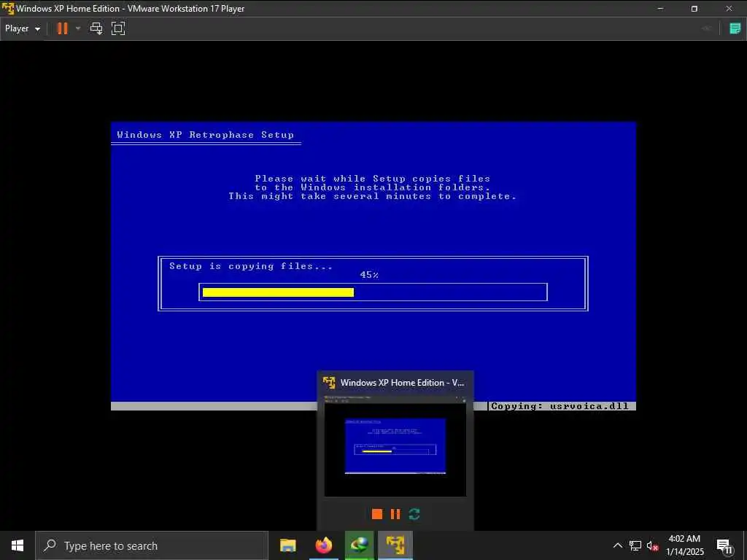747x560 pixels.
Task: Open network status tray icon
Action: (x=635, y=545)
